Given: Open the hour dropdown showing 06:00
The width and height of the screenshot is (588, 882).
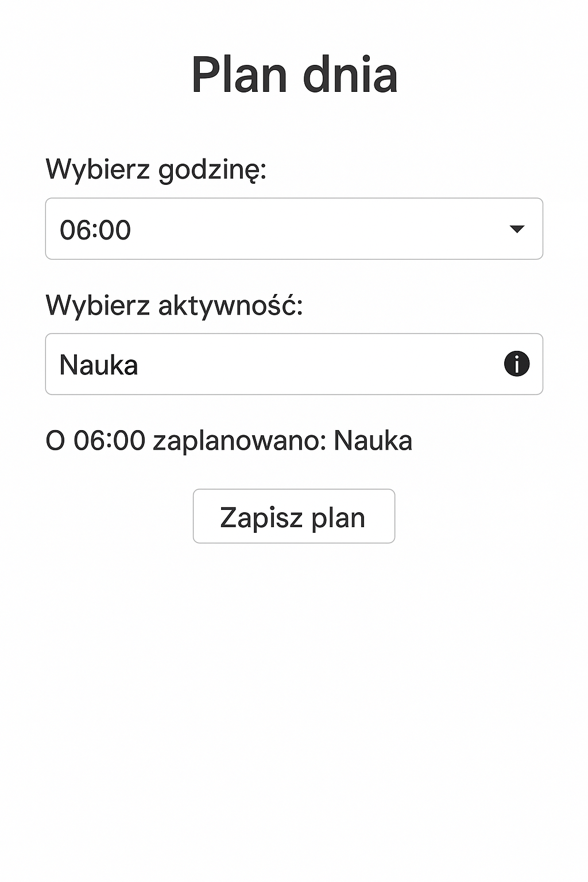Looking at the screenshot, I should (293, 229).
